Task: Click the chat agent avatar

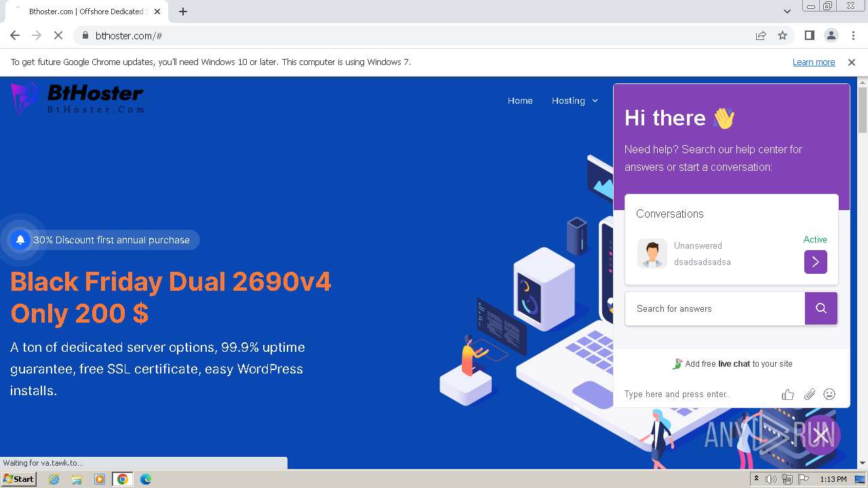Action: tap(652, 253)
